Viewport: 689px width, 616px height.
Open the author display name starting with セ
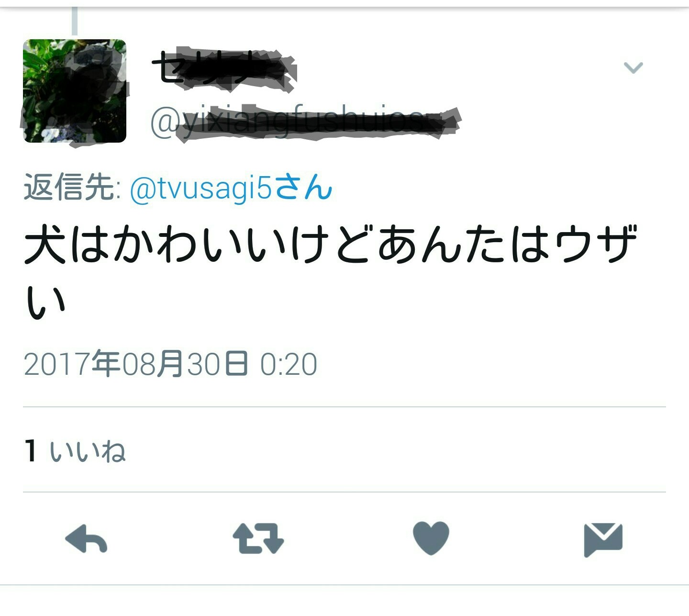coord(223,69)
